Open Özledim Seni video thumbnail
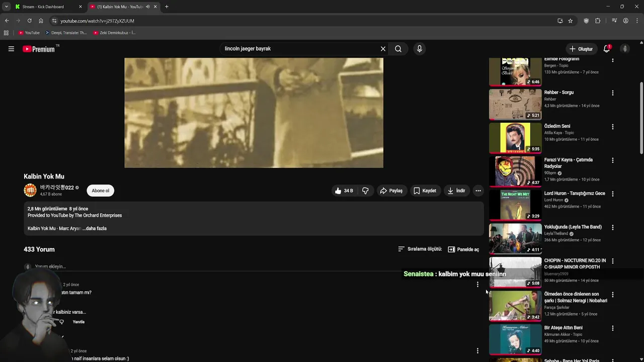644x362 pixels. pyautogui.click(x=515, y=138)
